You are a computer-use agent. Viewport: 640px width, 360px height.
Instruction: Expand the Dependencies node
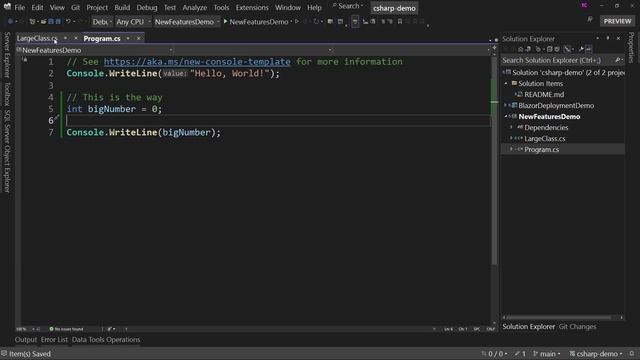pyautogui.click(x=511, y=127)
